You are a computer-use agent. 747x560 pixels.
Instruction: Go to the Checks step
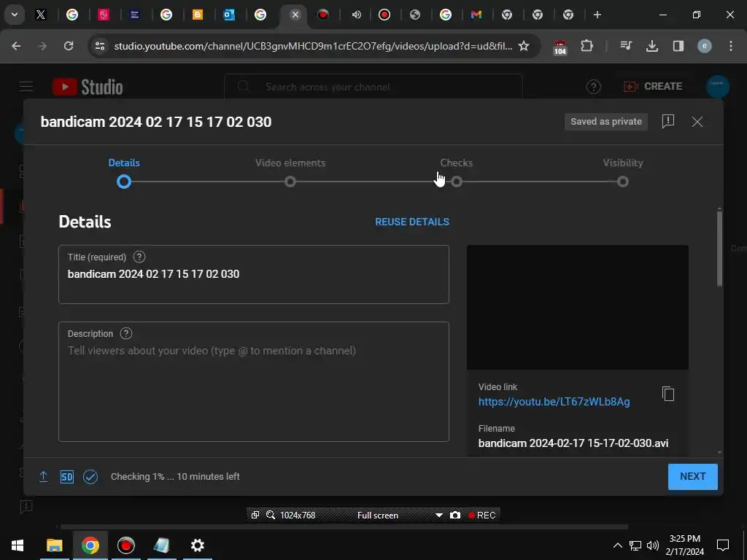click(457, 172)
